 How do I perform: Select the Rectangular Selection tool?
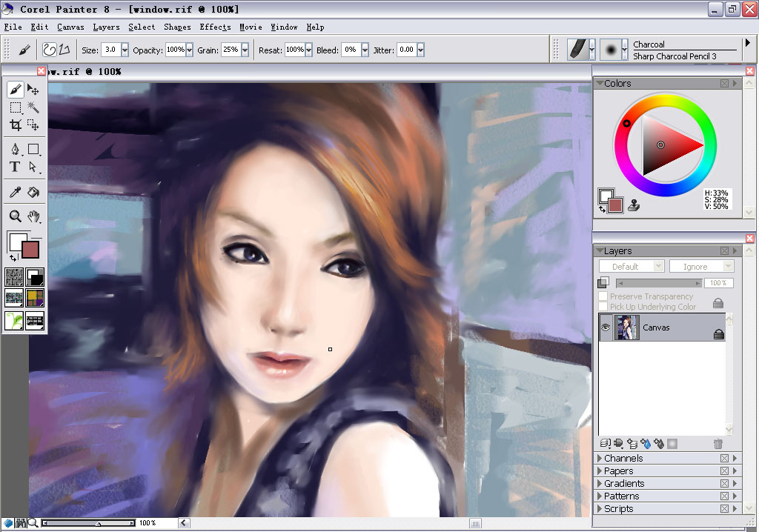click(16, 107)
